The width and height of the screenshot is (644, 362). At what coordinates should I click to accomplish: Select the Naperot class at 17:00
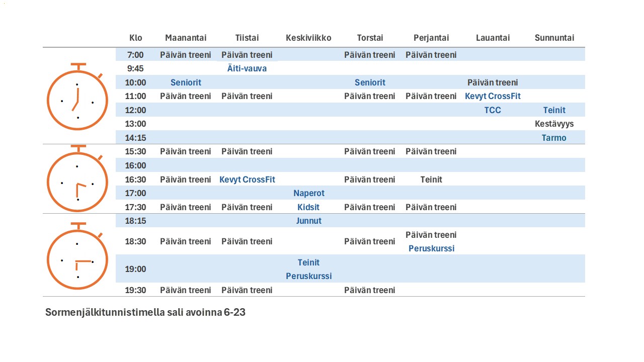[309, 193]
